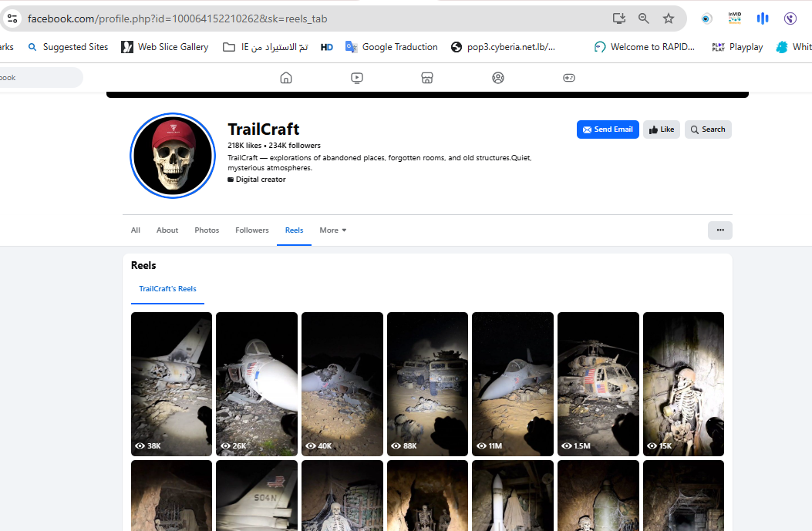
Task: Open the Google Traduction bookmark
Action: pos(392,47)
